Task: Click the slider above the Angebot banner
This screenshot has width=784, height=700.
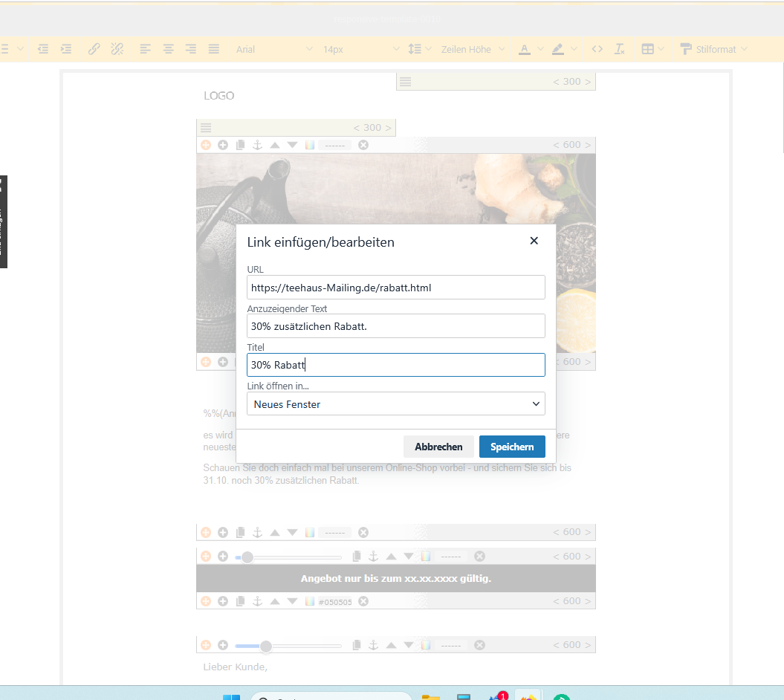Action: (288, 557)
